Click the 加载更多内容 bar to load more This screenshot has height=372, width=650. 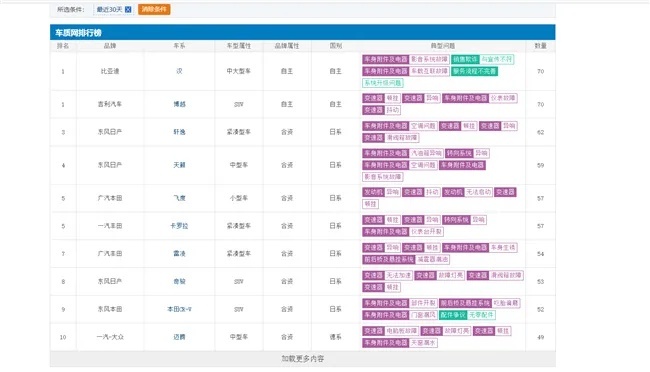(303, 359)
